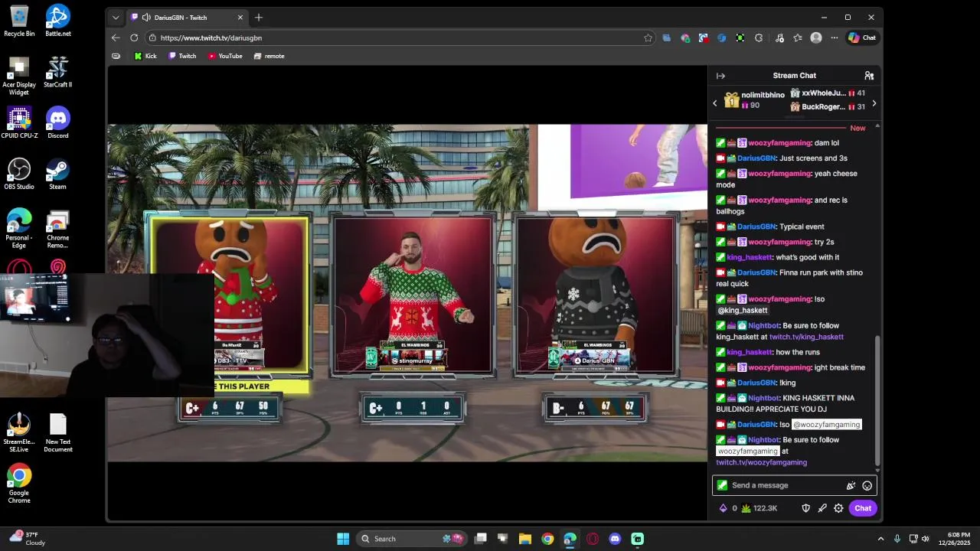Open File Explorer from taskbar
The height and width of the screenshot is (551, 980).
(x=525, y=539)
